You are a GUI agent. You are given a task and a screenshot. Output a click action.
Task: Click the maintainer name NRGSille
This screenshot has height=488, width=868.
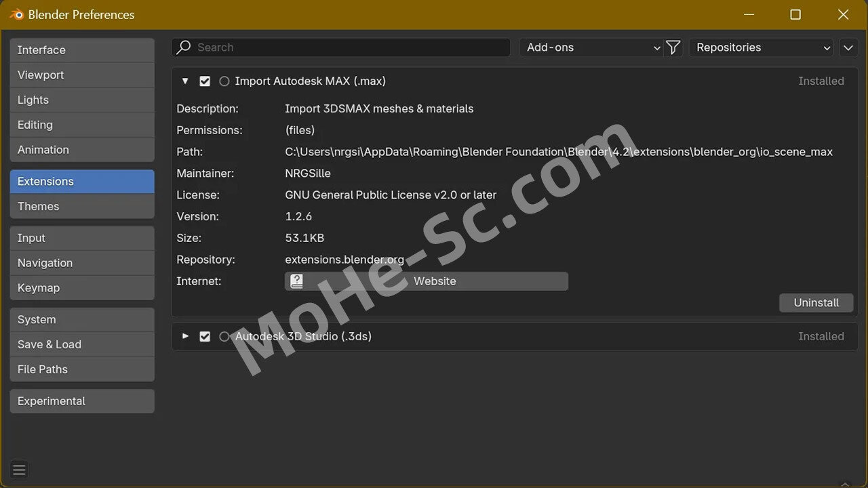pyautogui.click(x=308, y=174)
